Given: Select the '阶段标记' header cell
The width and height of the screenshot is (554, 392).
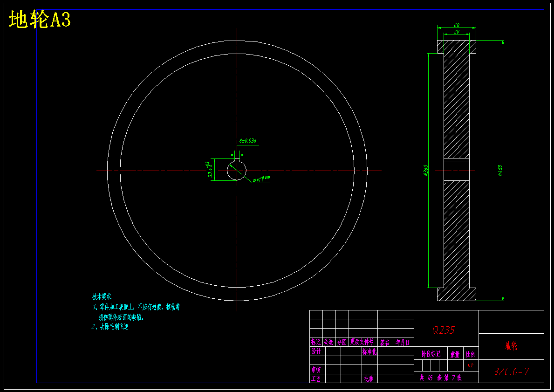Looking at the screenshot, I should click(431, 354).
